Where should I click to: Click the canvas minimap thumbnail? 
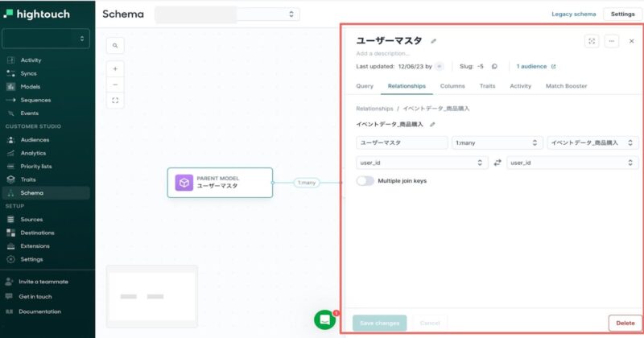click(152, 296)
